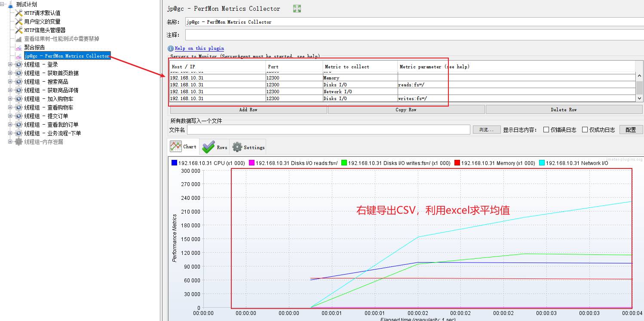Click the disabled 查看结果树 listener icon
The height and width of the screenshot is (321, 644).
(x=19, y=39)
